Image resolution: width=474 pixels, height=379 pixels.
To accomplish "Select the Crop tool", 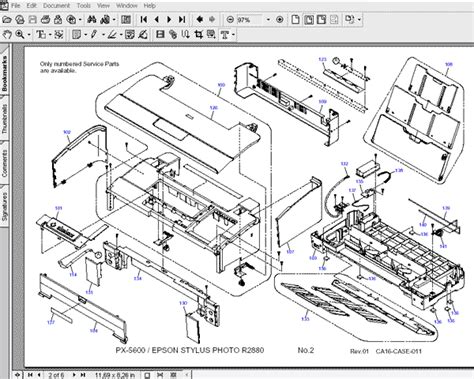I will pos(199,34).
